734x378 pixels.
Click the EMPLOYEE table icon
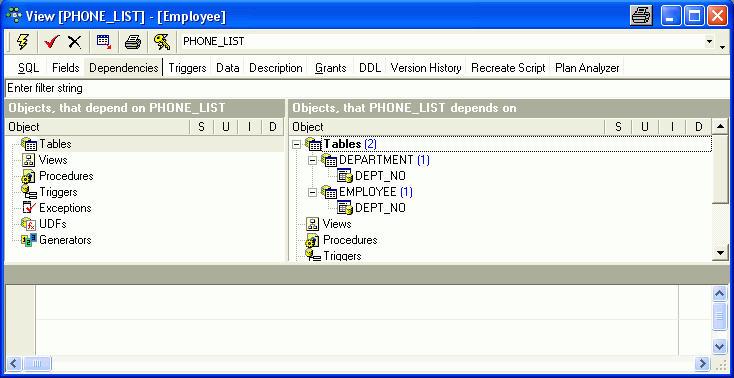coord(329,192)
